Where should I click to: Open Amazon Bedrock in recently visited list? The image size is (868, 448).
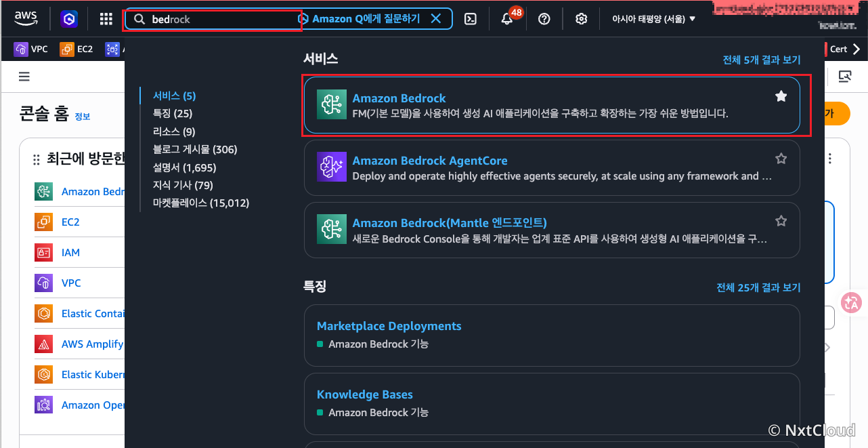93,192
